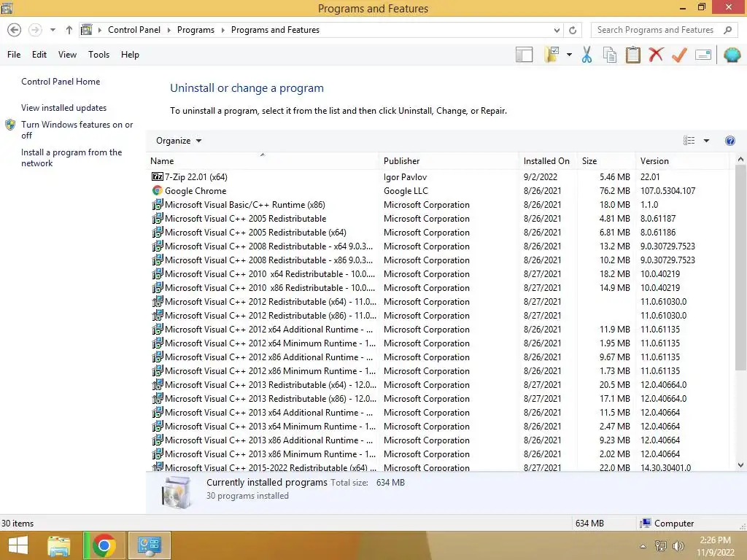Click Google Chrome icon in program list

click(158, 191)
